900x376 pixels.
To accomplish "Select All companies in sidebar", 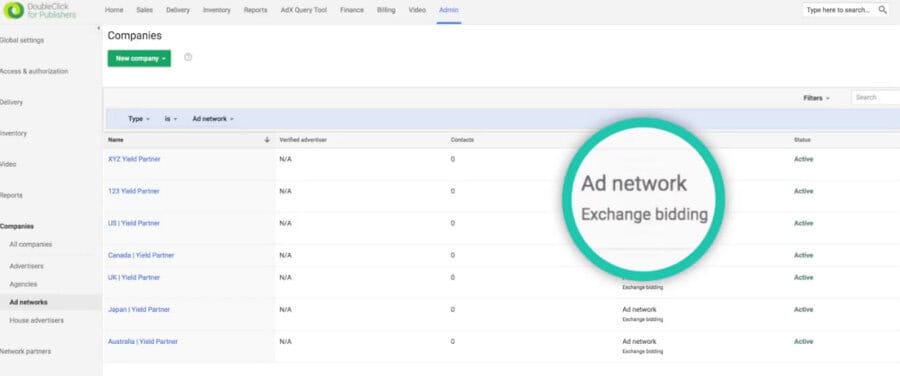I will [x=30, y=244].
